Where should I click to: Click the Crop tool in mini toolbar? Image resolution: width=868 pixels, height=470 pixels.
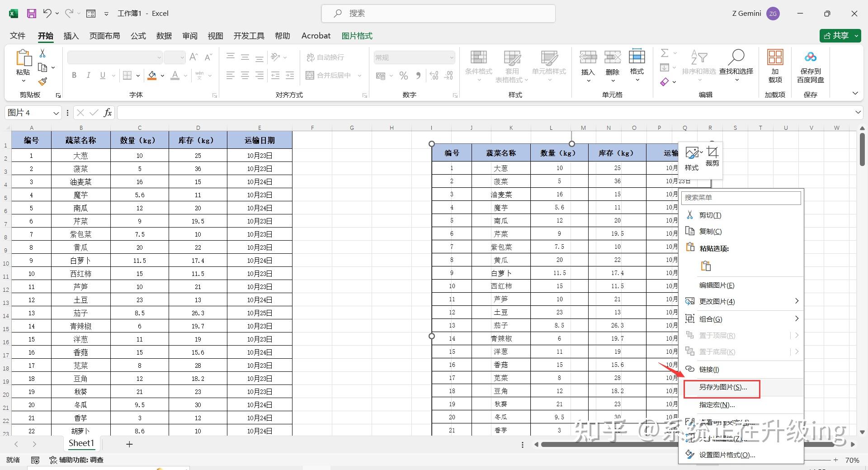click(712, 157)
